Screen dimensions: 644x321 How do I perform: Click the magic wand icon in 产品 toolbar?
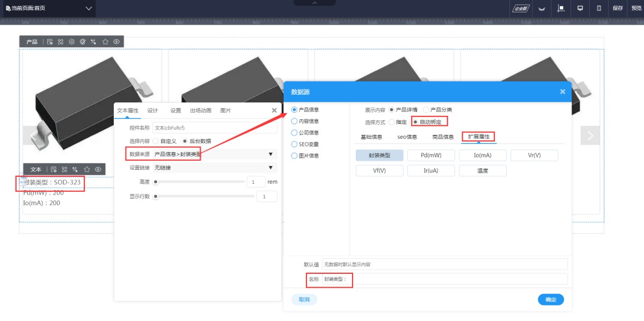pos(93,41)
